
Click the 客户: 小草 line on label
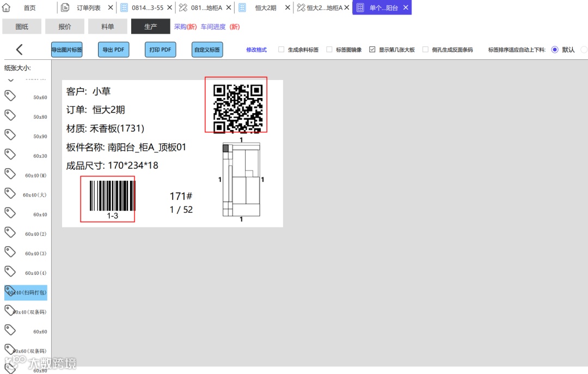[88, 91]
